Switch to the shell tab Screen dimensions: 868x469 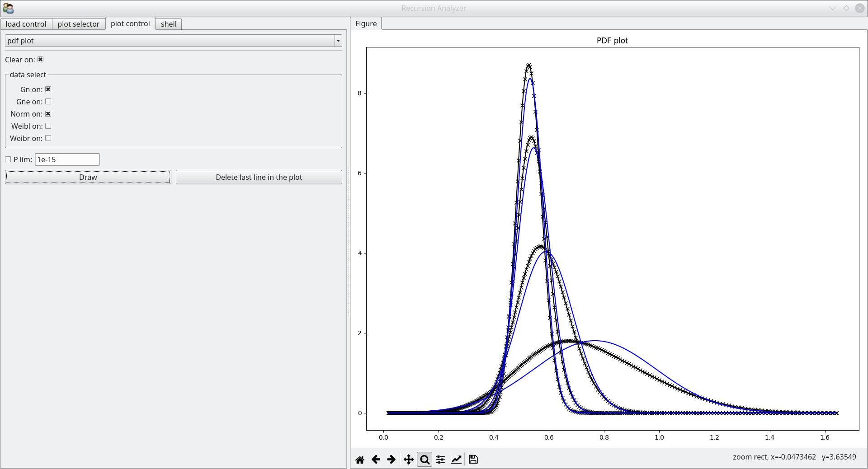(169, 24)
